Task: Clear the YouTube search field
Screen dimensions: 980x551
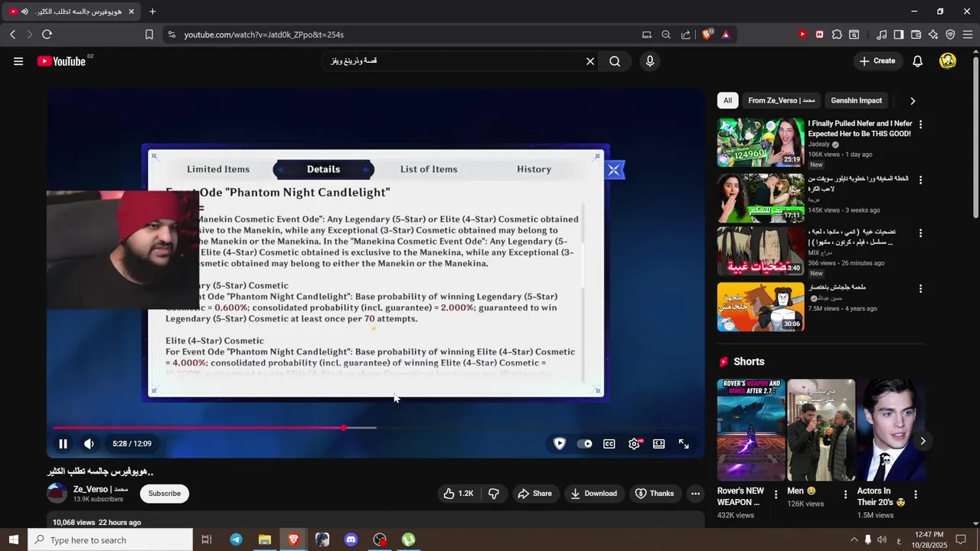Action: tap(590, 61)
